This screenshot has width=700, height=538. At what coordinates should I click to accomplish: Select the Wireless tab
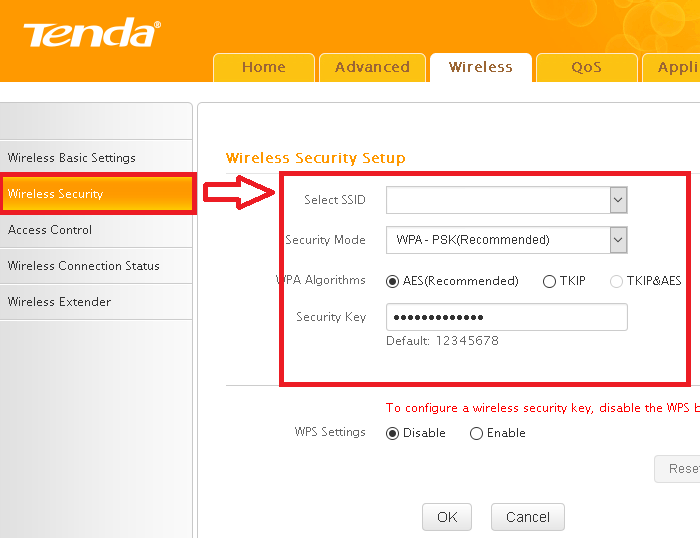coord(481,67)
